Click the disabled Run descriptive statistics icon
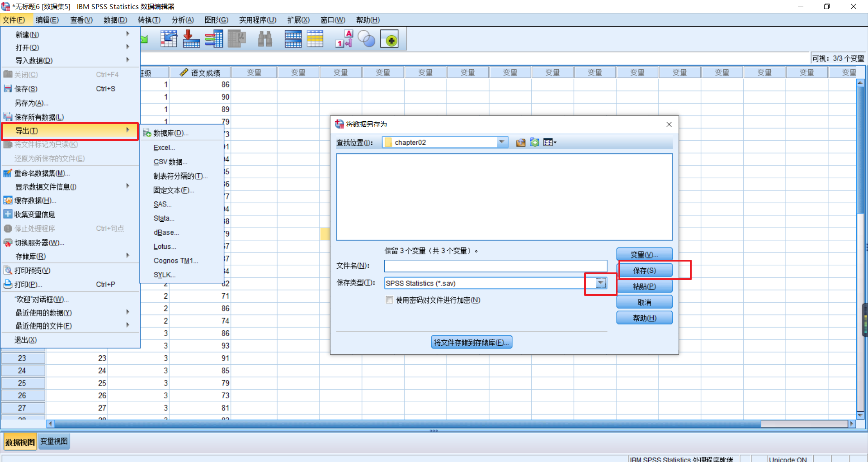868x462 pixels. point(236,39)
